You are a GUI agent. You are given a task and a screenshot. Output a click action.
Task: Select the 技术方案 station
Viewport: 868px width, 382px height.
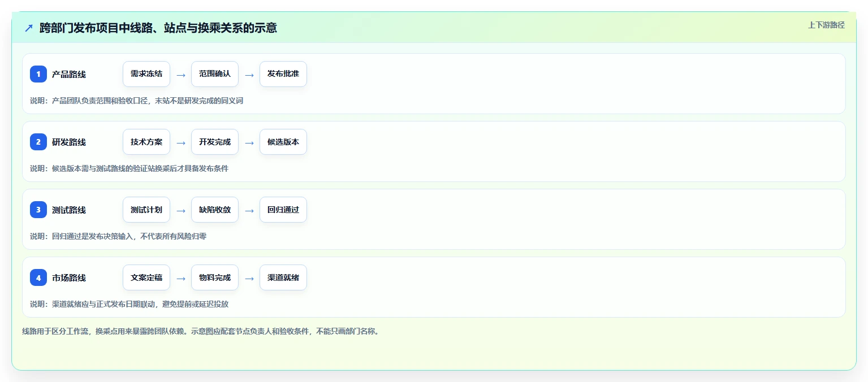146,142
